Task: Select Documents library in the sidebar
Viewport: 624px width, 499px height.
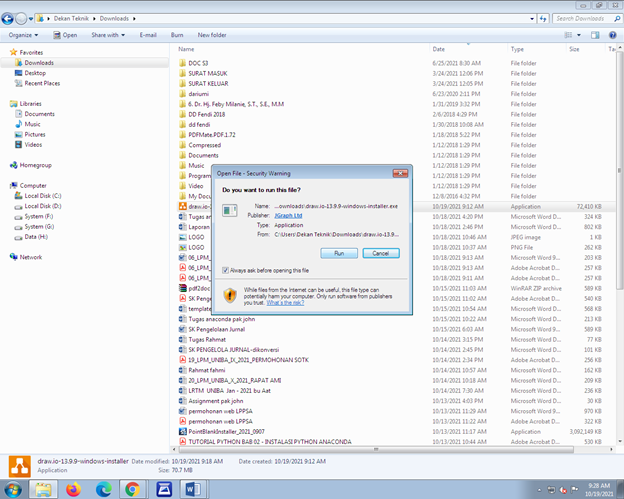Action: tap(39, 114)
